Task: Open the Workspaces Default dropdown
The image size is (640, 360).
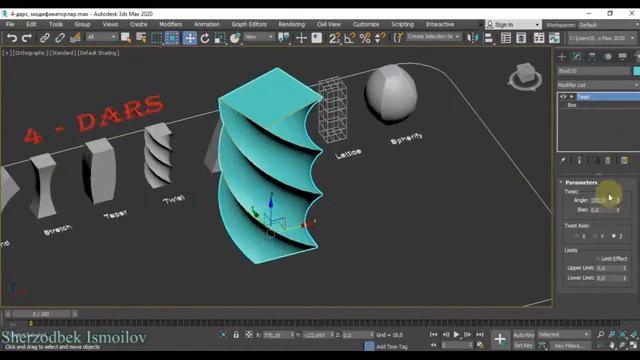Action: pyautogui.click(x=609, y=25)
